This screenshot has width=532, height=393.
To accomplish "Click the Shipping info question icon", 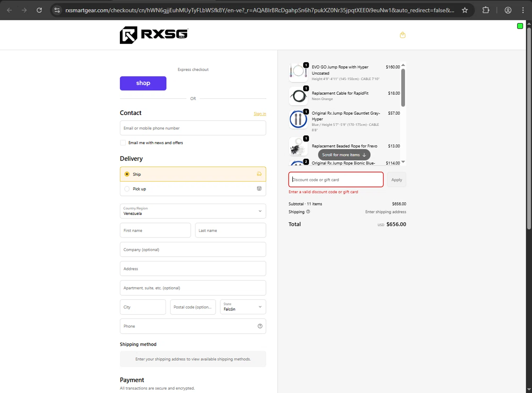I will coord(308,212).
